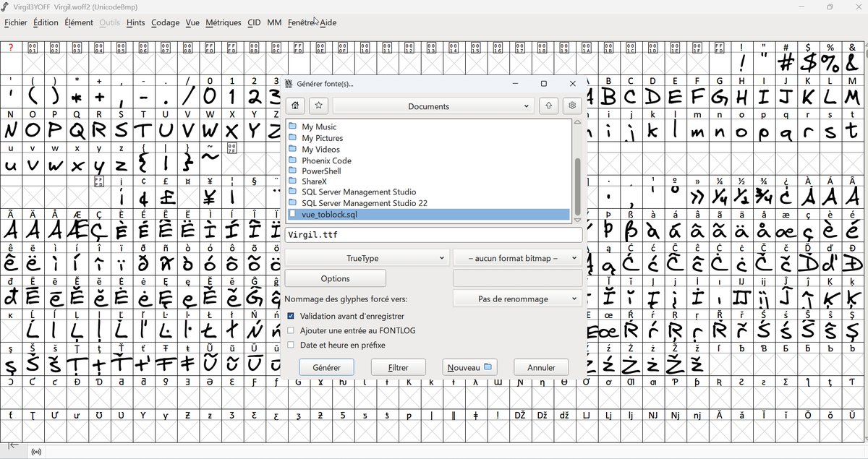Select the tilde glyph cell
This screenshot has width=868, height=459.
(210, 163)
